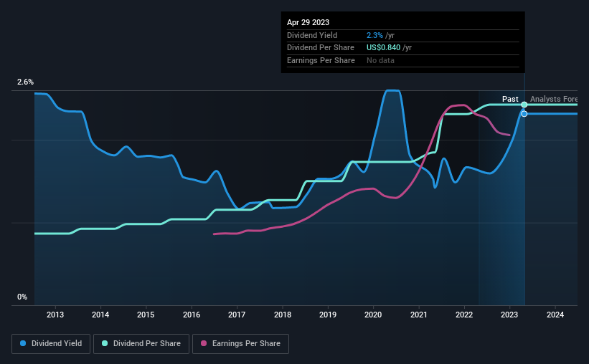
Task: Click the teal Dividend Per Share legend dot
Action: coord(105,343)
